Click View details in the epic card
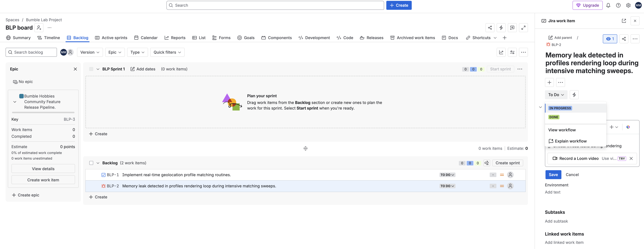Image resolution: width=644 pixels, height=249 pixels. tap(43, 169)
